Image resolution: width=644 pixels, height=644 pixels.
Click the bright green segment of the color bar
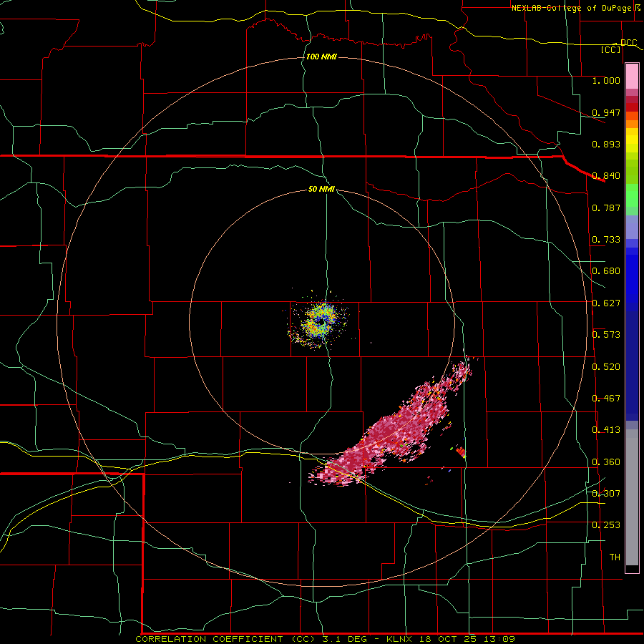(632, 195)
